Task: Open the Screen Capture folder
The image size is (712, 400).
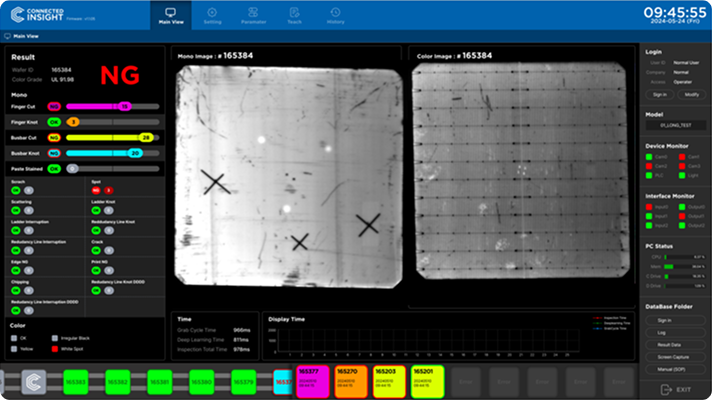Action: pos(676,357)
